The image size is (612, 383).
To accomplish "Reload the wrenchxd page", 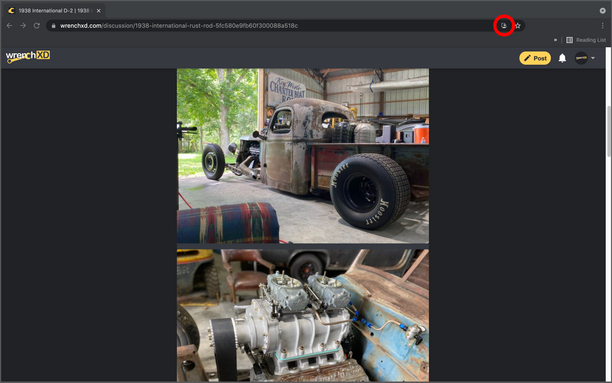I will pos(37,26).
